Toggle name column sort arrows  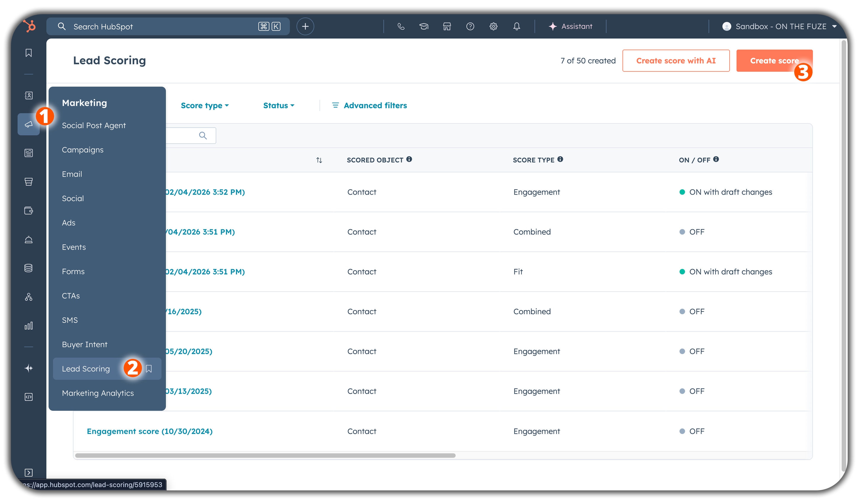(319, 160)
